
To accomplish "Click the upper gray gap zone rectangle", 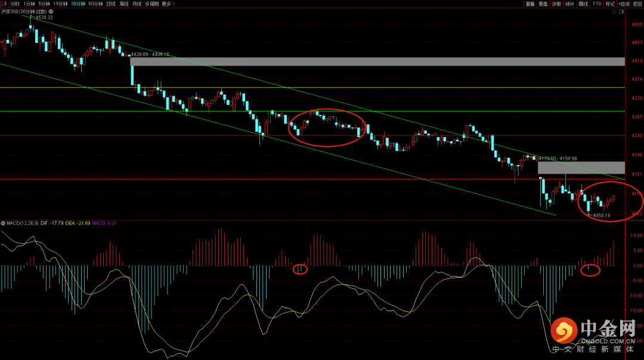I will 377,61.
